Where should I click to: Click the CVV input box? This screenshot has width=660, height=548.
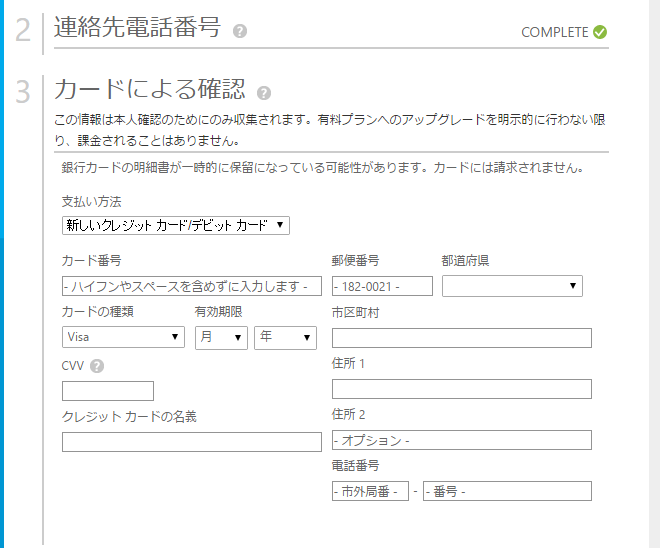coord(108,391)
